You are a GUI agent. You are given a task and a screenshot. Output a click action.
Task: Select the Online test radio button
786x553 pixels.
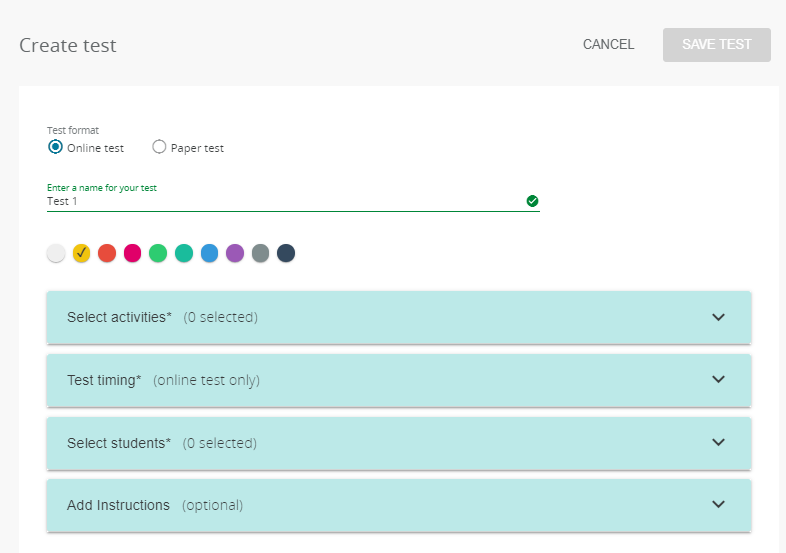click(55, 147)
